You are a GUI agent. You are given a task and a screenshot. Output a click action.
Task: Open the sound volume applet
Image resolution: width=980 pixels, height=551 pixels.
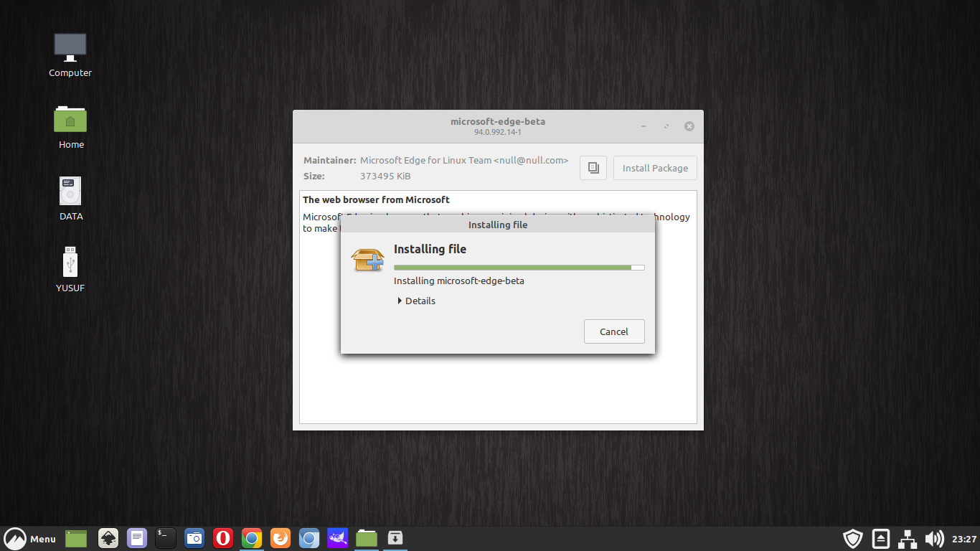pos(934,539)
